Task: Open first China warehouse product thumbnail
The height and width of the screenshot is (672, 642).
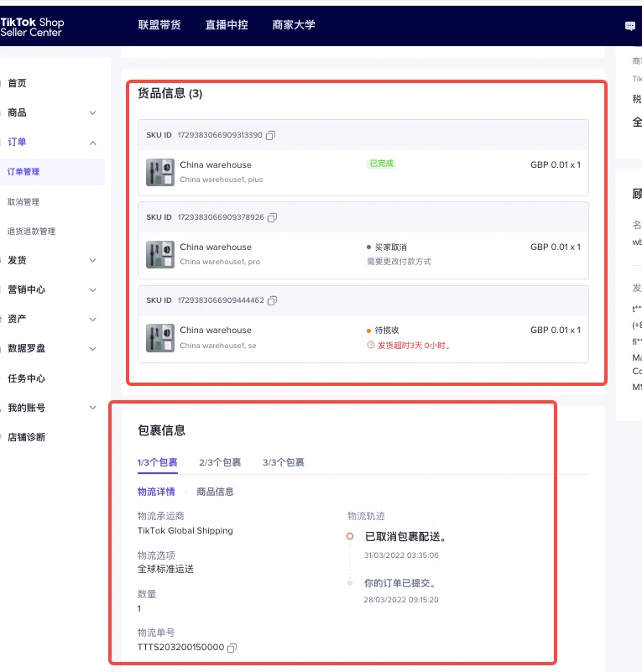Action: (x=160, y=172)
